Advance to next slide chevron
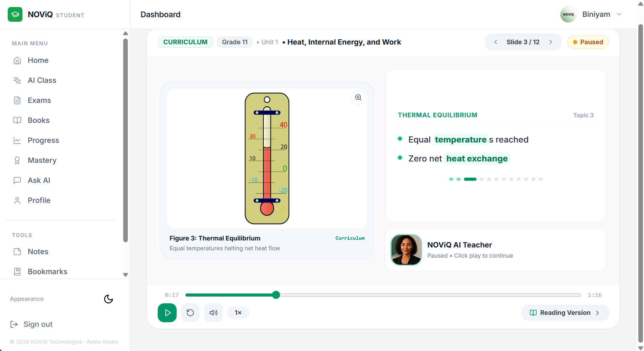This screenshot has width=644, height=351. click(x=551, y=42)
